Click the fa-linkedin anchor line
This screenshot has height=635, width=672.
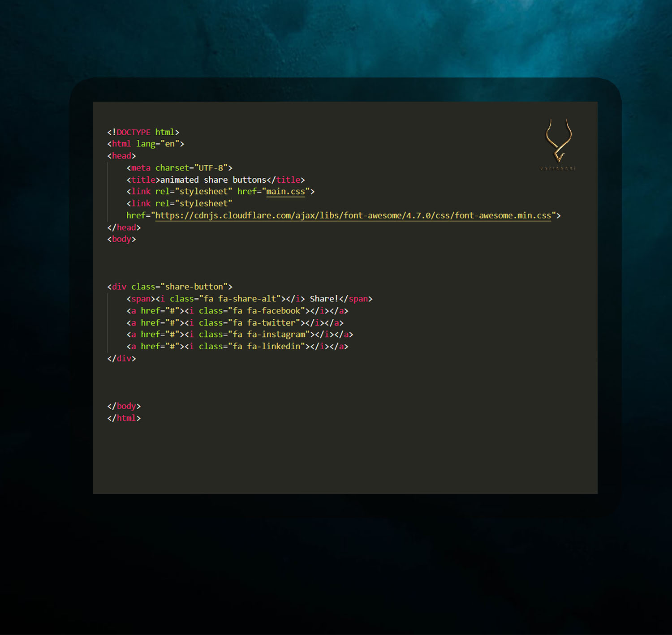coord(237,347)
